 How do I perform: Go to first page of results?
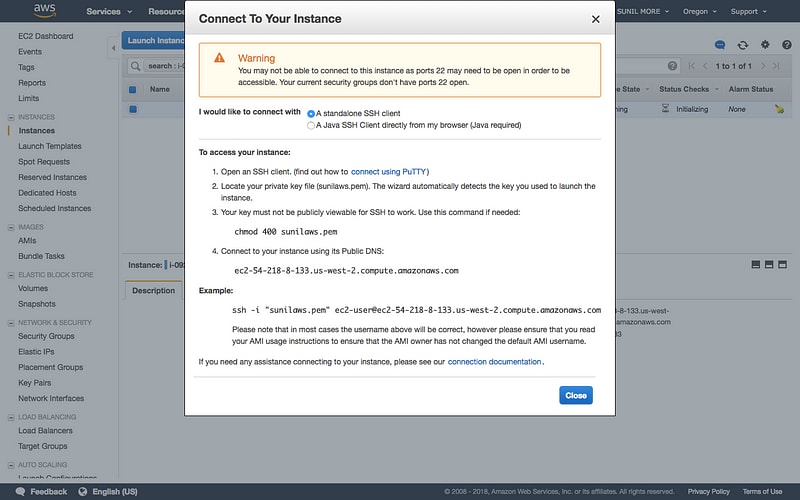pos(692,66)
